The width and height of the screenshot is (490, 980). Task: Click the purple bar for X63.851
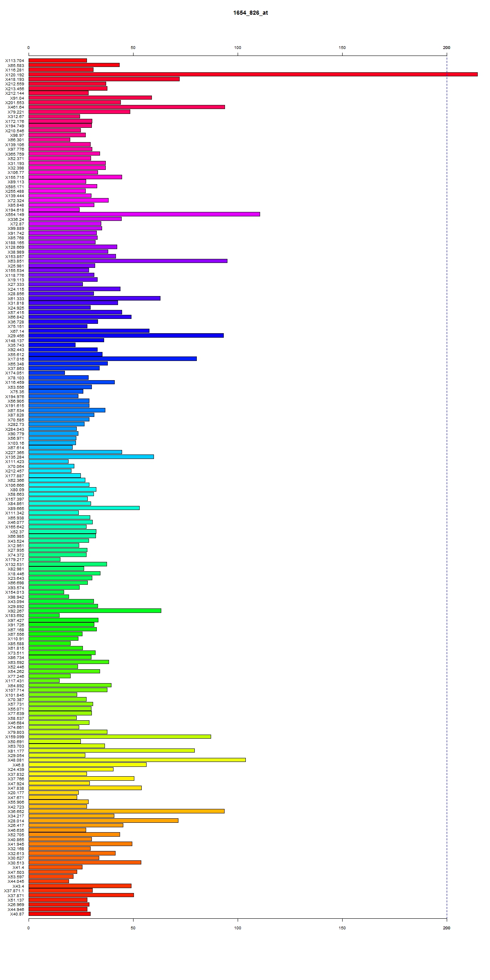(x=128, y=261)
